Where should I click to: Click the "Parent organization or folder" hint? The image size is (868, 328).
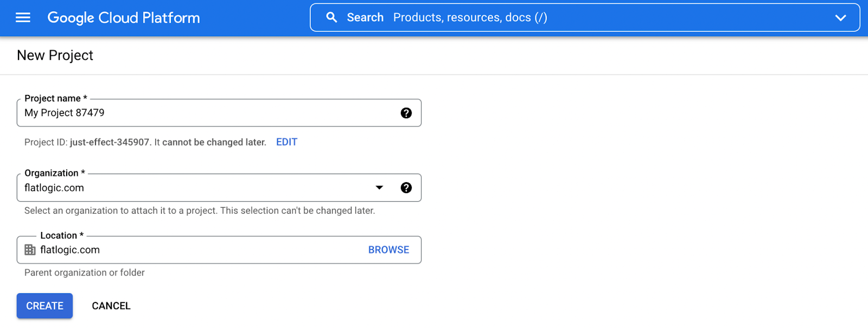[x=85, y=273]
